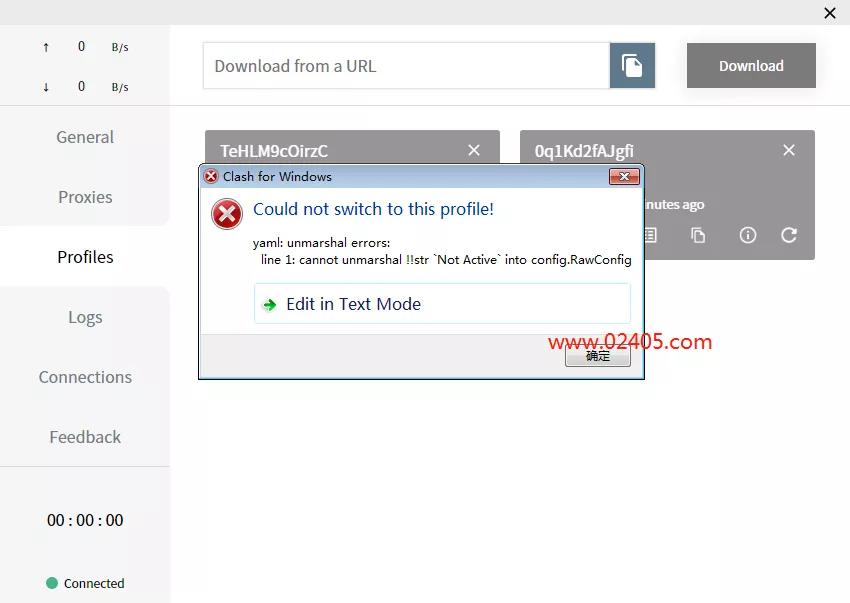Open rules list icon on 0q1Kd2fAJgfi profile

point(651,235)
